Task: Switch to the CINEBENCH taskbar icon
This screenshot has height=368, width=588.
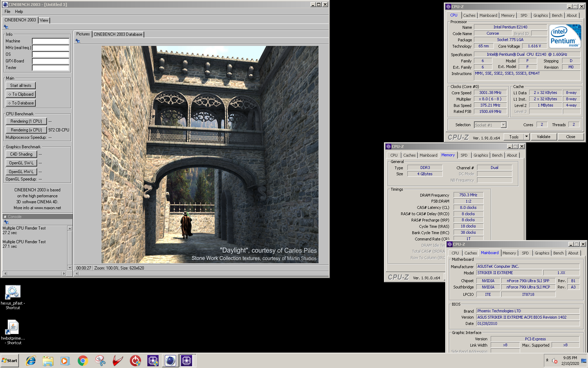Action: pos(170,361)
